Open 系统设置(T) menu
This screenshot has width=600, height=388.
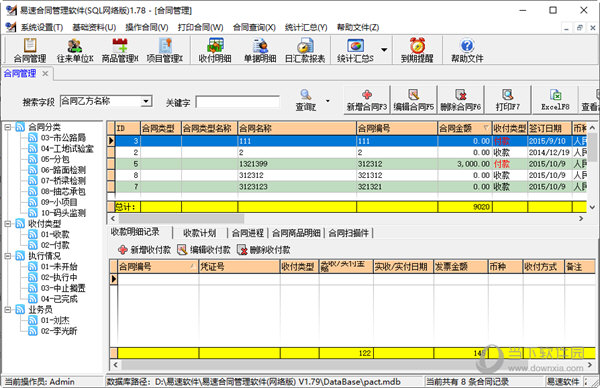42,27
